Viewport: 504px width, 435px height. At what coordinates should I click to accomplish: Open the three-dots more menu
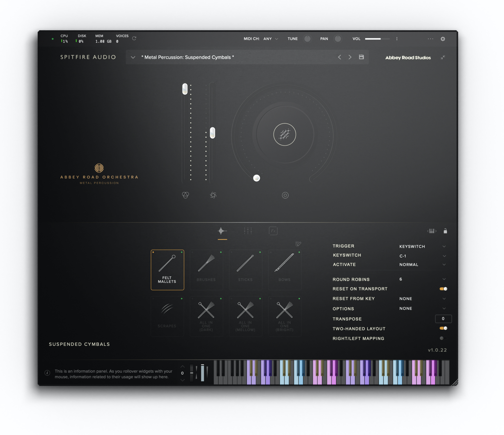coord(430,39)
